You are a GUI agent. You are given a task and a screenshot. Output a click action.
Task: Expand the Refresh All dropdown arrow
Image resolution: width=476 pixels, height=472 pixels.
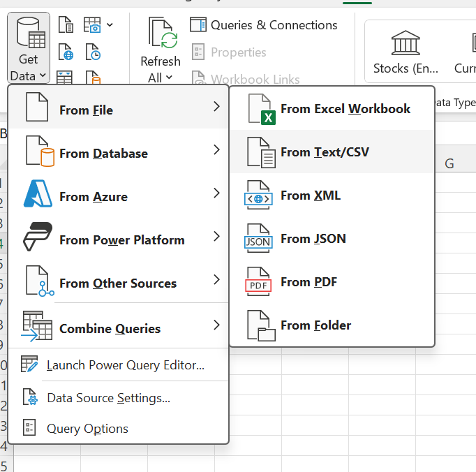coord(169,78)
